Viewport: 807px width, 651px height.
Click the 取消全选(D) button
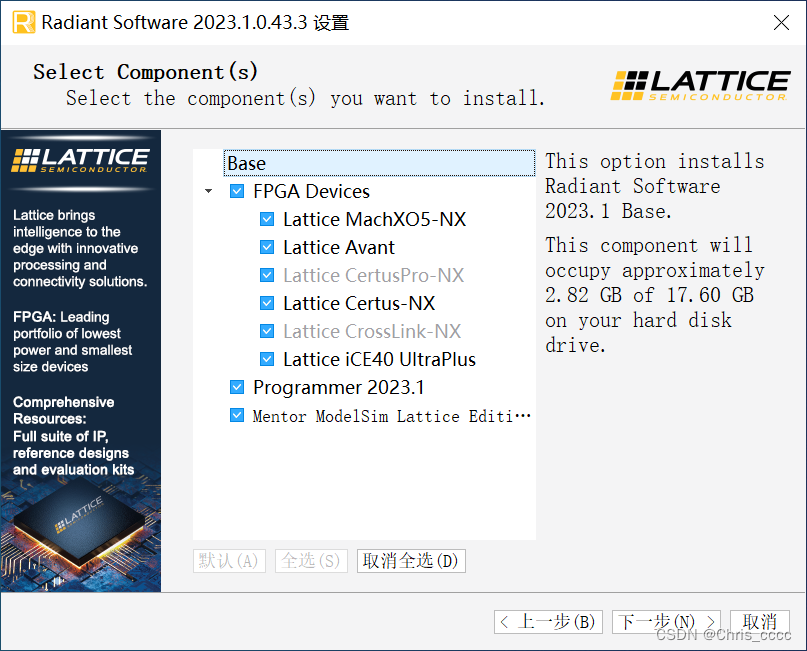click(x=411, y=560)
